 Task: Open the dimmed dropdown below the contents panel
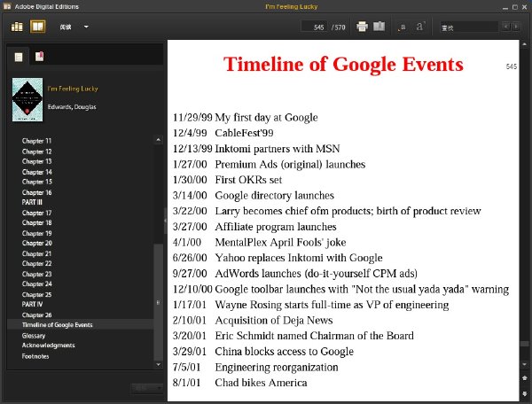[x=147, y=388]
